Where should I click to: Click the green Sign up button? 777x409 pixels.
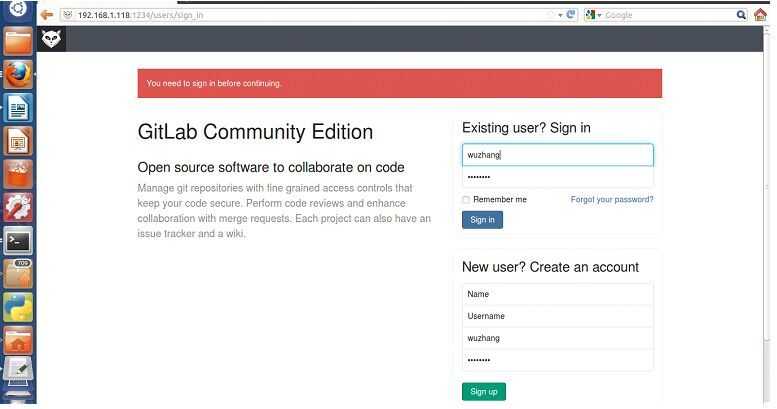click(484, 392)
